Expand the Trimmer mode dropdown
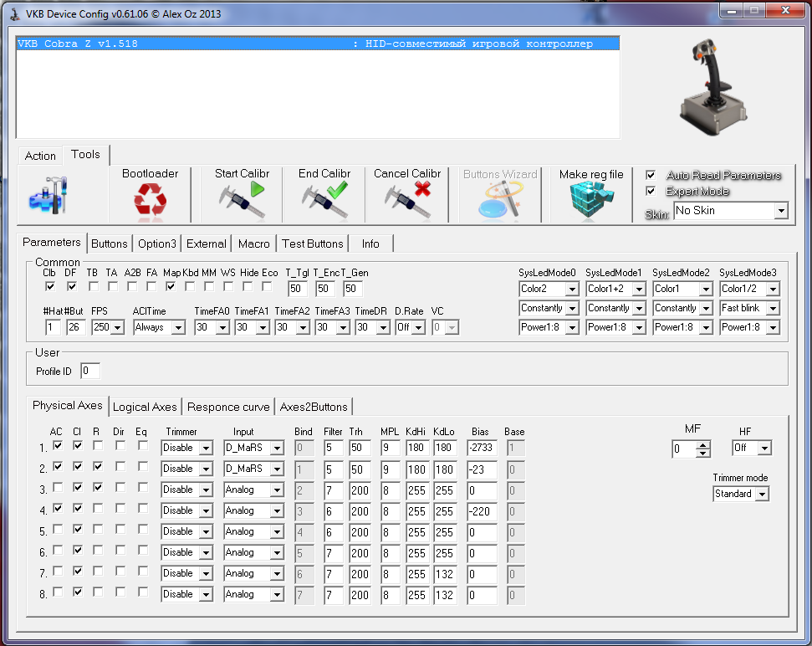812x646 pixels. 761,495
